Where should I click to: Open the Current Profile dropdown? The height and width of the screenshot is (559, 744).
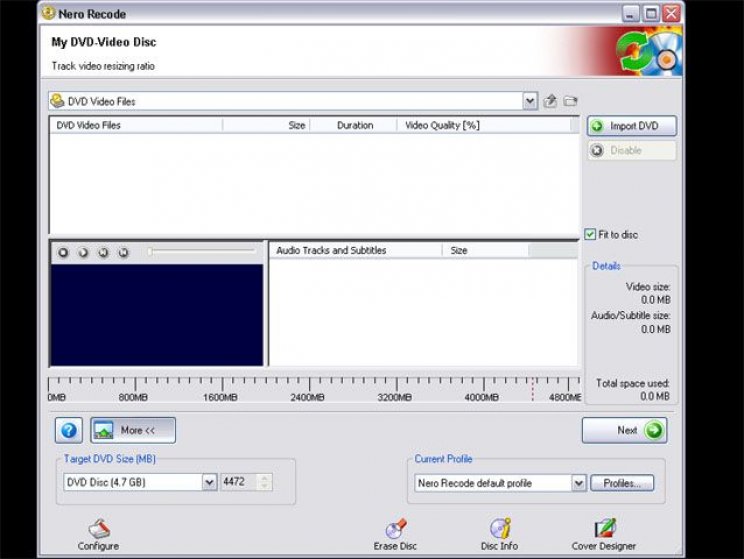point(578,483)
